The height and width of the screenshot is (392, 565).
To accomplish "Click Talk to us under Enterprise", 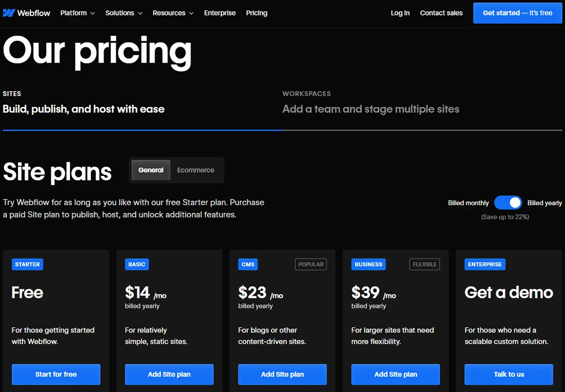I will coord(508,374).
